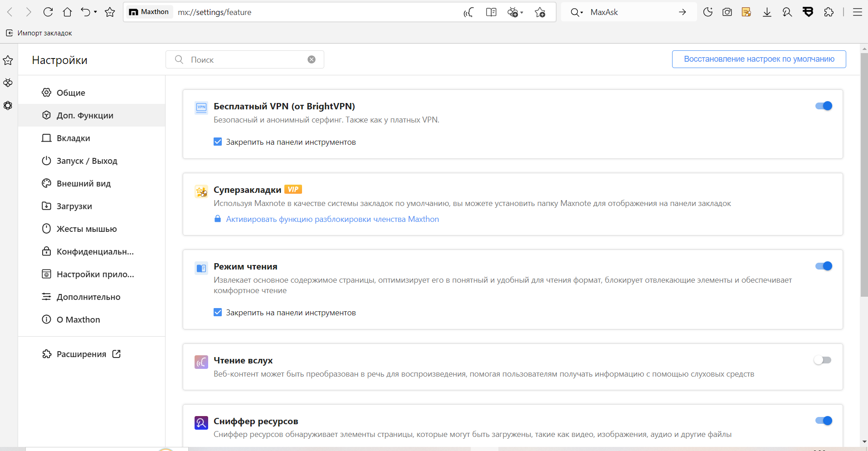Open the main hamburger menu
The width and height of the screenshot is (868, 451).
858,12
